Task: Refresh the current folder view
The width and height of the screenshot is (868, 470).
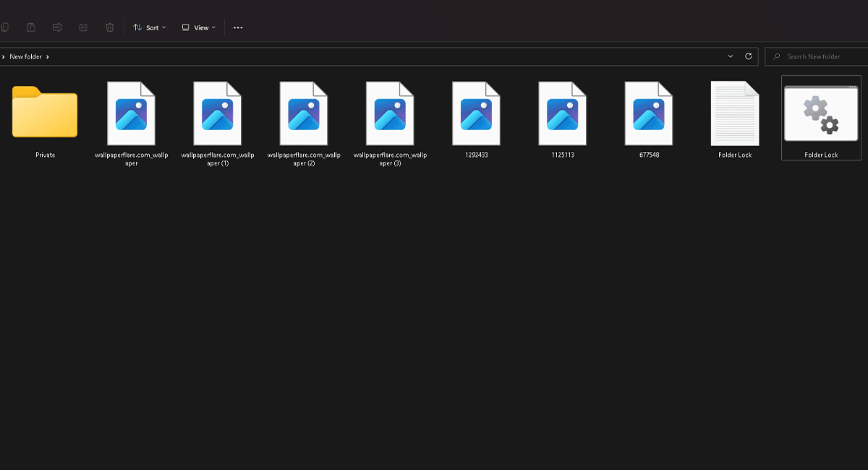Action: (x=749, y=56)
